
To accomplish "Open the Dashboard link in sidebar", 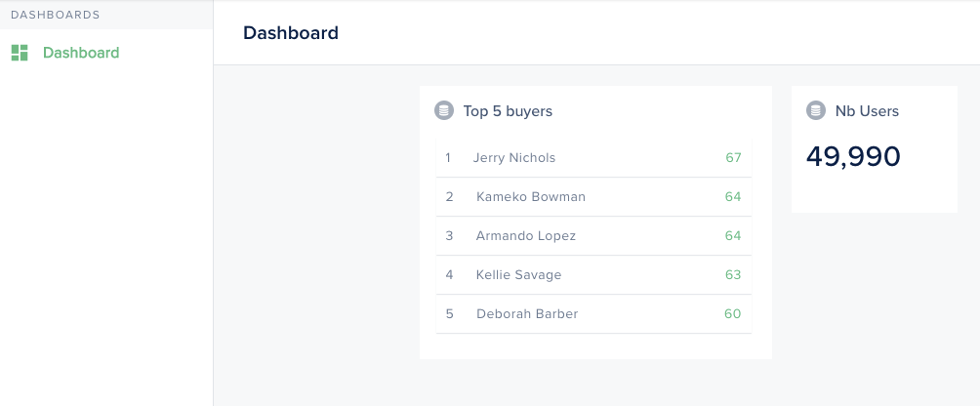I will coord(81,53).
